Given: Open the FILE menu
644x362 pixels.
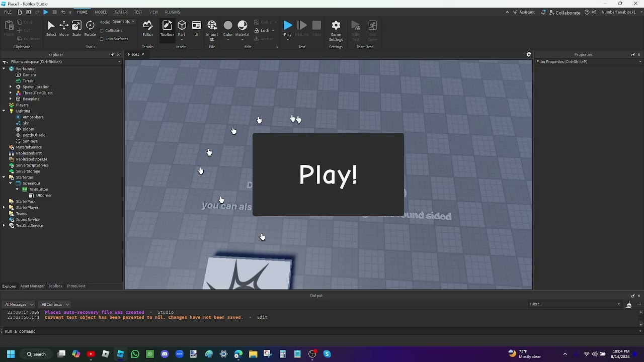Looking at the screenshot, I should 8,12.
